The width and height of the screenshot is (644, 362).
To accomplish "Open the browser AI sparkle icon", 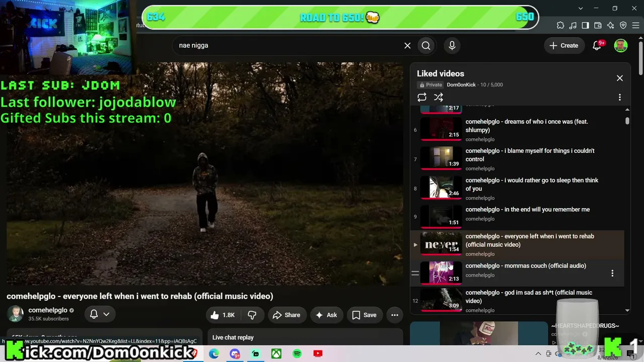I will [x=611, y=26].
